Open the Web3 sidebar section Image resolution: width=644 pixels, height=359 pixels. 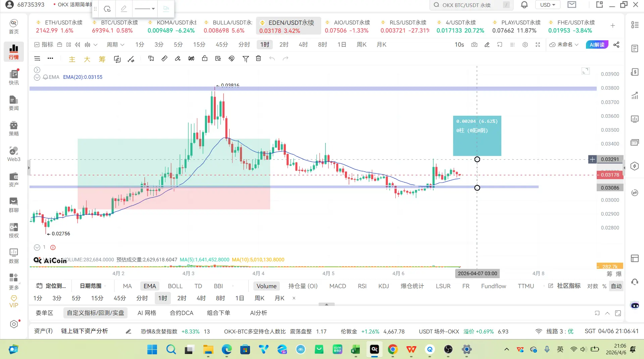pos(14,154)
